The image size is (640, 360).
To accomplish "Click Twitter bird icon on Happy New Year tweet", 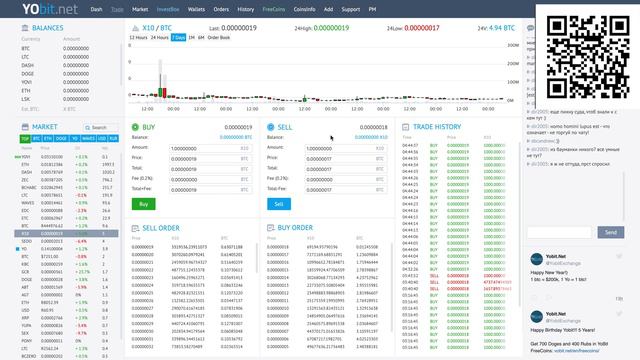I will pyautogui.click(x=619, y=256).
